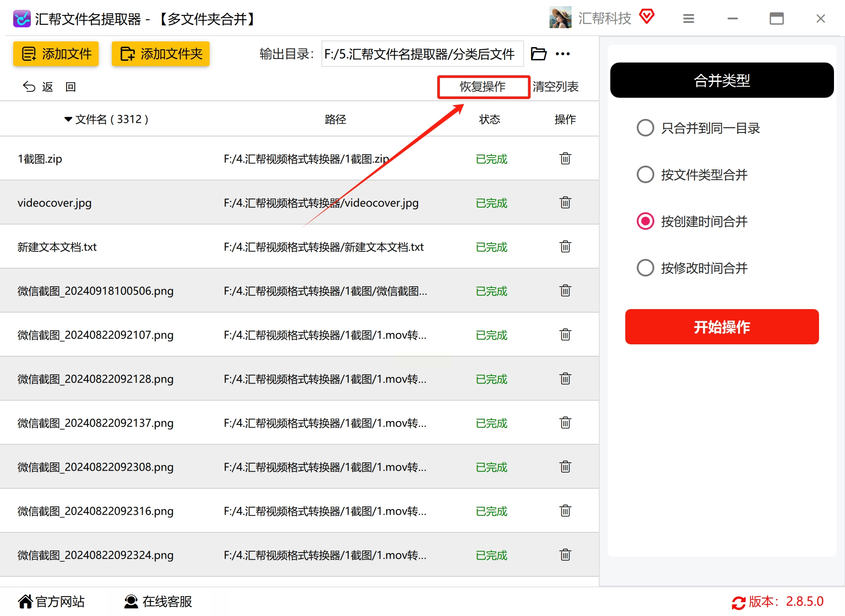Viewport: 845px width, 616px height.
Task: Click the 添加文件 button
Action: (x=56, y=54)
